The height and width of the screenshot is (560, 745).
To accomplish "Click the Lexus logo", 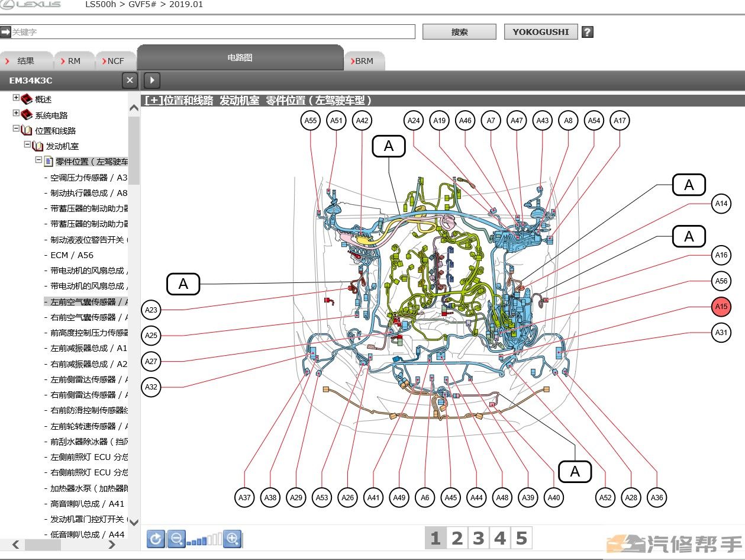I will 31,5.
